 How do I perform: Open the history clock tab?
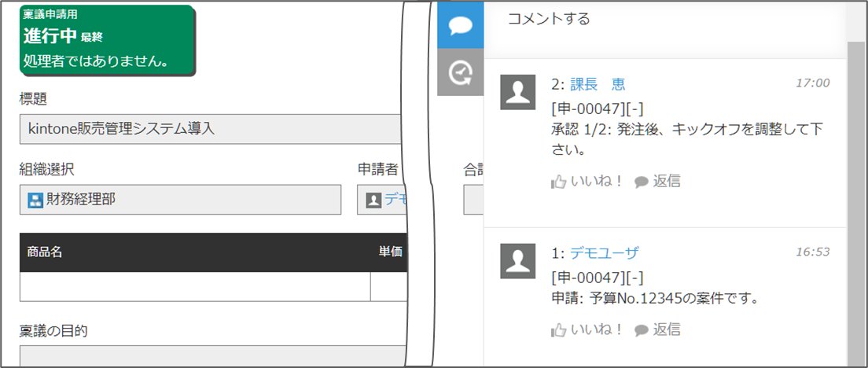click(x=460, y=73)
